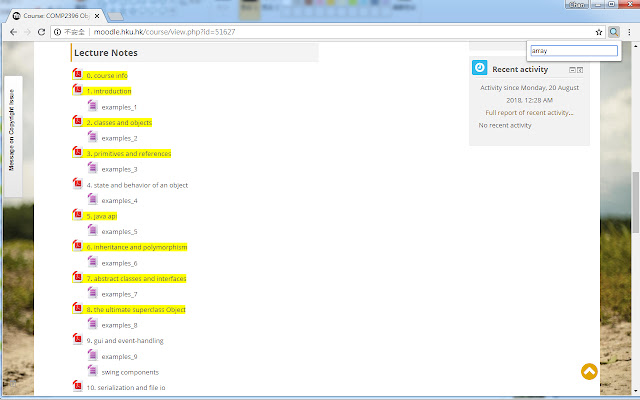This screenshot has width=640, height=400.
Task: Open the 1. introduction lecture notes
Action: [x=109, y=91]
